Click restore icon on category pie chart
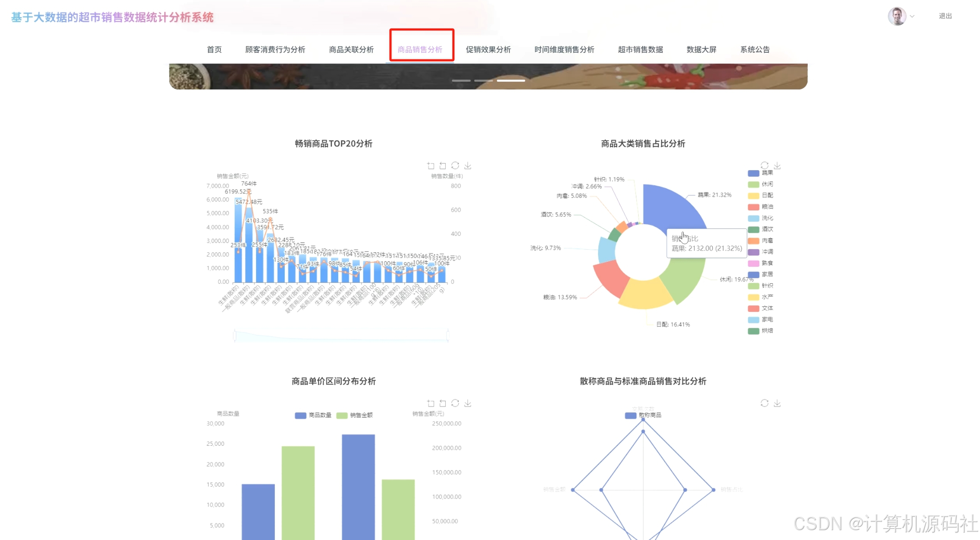The image size is (980, 540). pos(764,166)
